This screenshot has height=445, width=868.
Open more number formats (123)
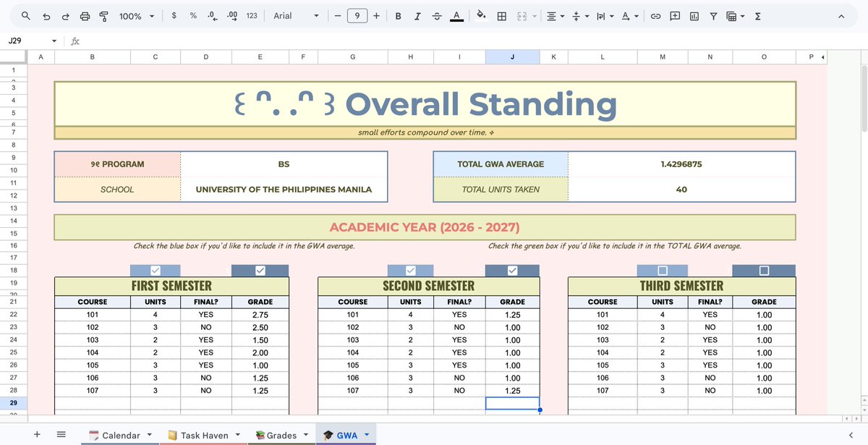pos(252,15)
